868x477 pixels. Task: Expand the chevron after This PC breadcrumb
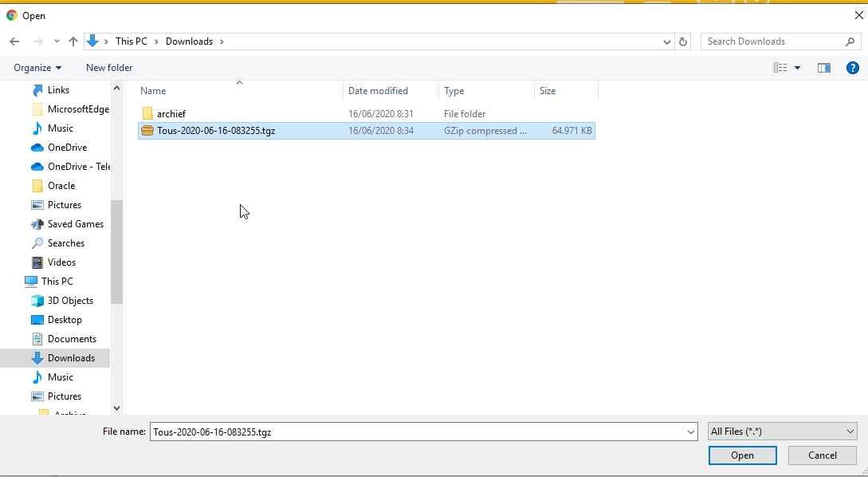point(156,41)
